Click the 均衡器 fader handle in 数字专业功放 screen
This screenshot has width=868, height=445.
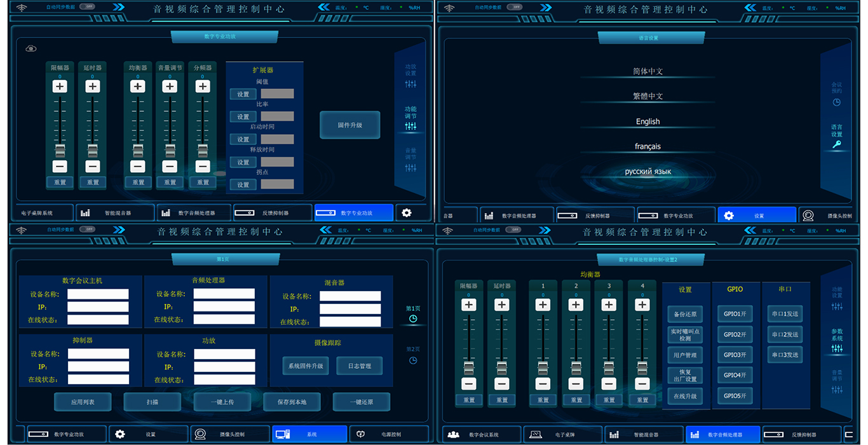click(x=138, y=150)
